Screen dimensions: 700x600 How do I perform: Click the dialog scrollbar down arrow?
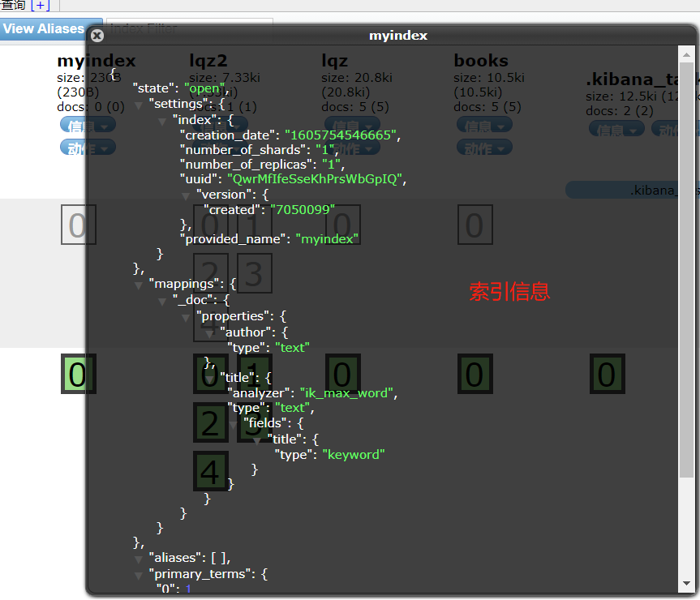tap(686, 583)
